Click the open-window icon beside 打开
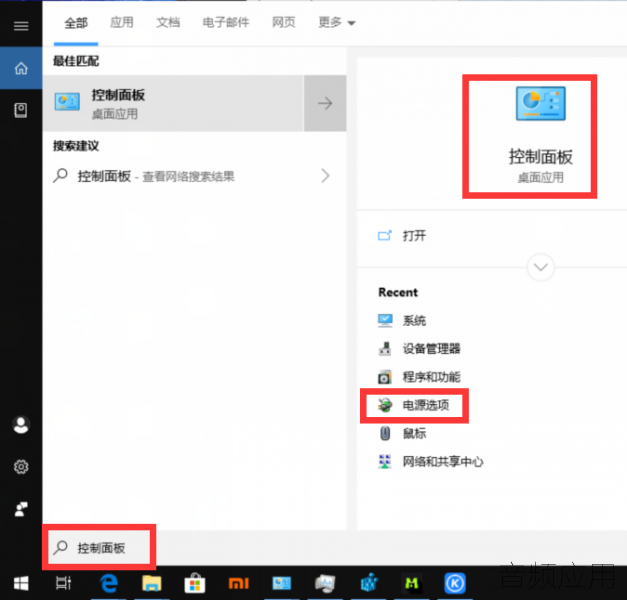627x600 pixels. click(x=385, y=236)
